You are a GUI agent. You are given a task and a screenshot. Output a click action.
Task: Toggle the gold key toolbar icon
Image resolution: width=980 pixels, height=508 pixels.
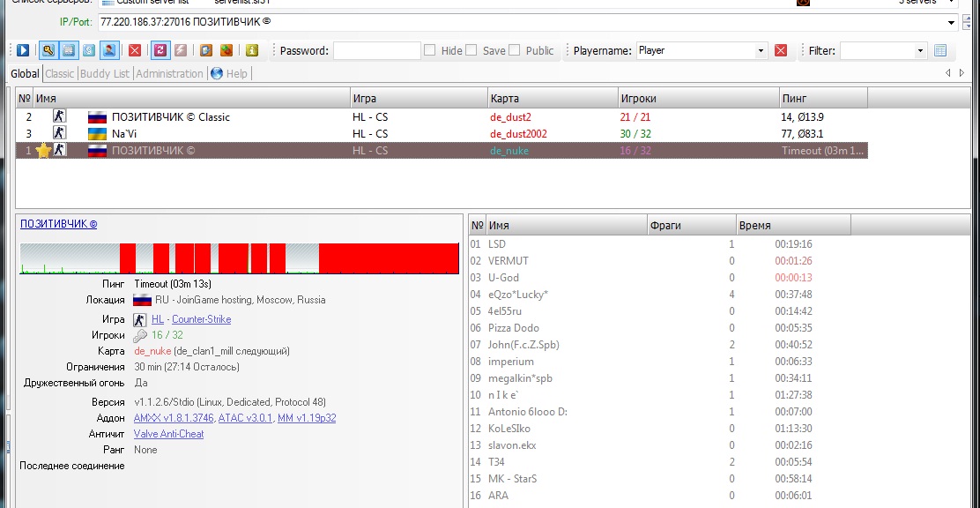pyautogui.click(x=48, y=50)
